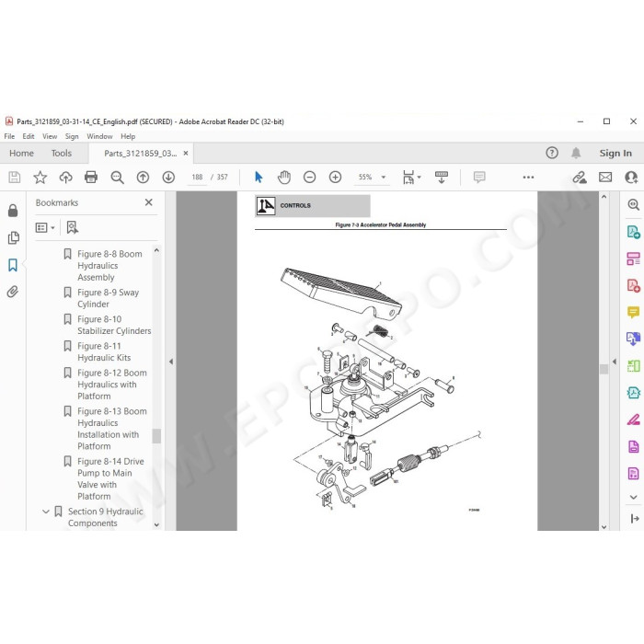Expand the right tools pane arrow
Image resolution: width=644 pixels, height=644 pixels.
point(614,362)
